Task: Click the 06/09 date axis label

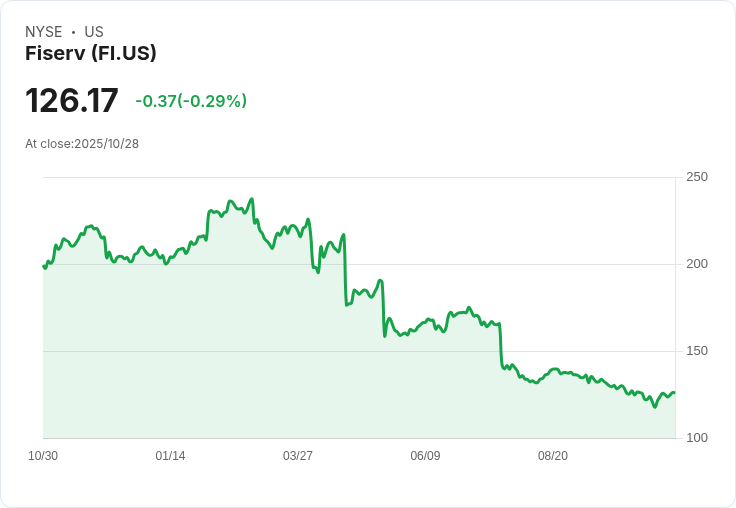Action: 425,456
